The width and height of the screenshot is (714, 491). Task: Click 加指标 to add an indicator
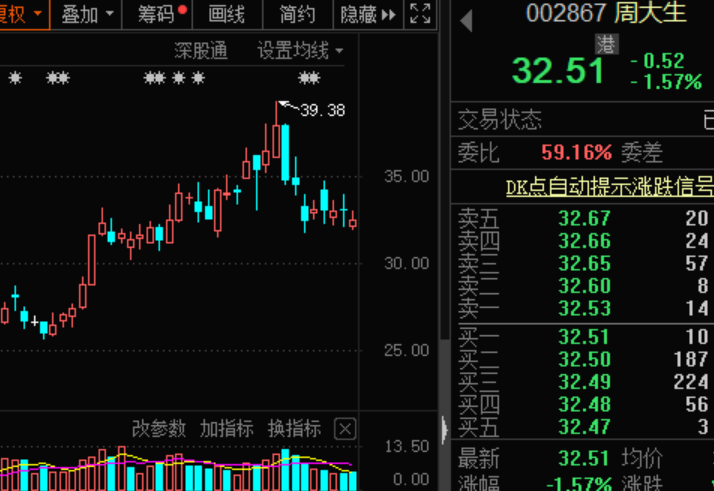coord(226,429)
